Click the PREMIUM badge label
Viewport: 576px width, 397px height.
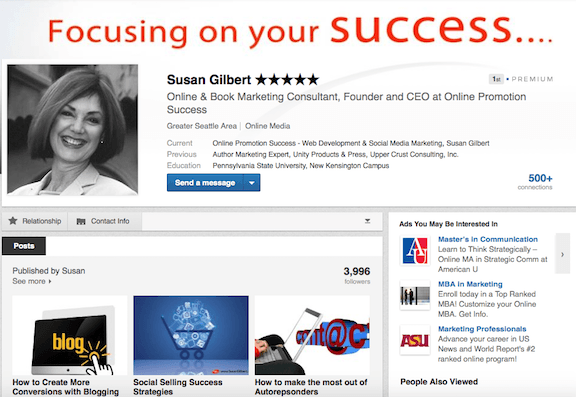[532, 79]
